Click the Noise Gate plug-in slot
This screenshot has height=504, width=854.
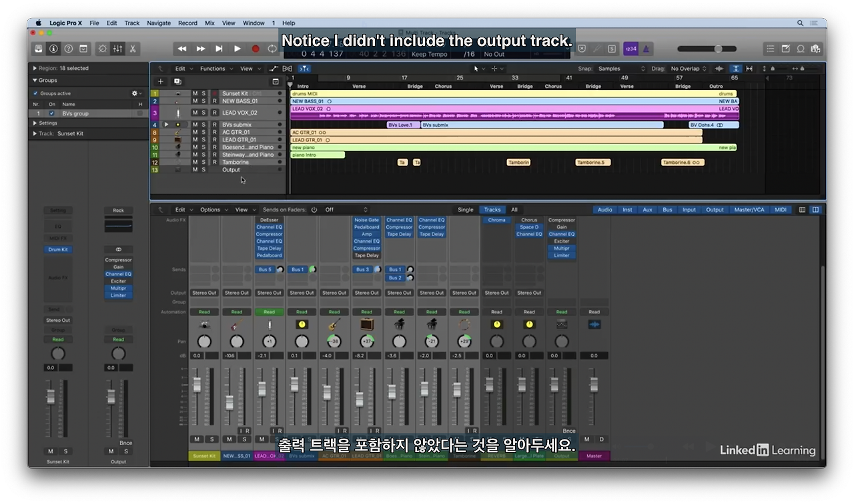click(x=366, y=220)
